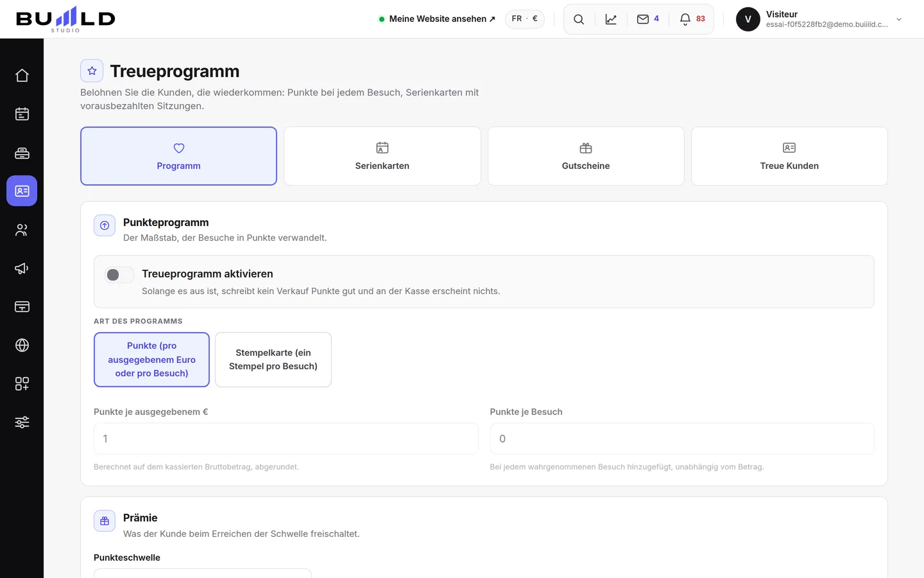924x578 pixels.
Task: Select the Stempelkarte program type
Action: pos(273,360)
